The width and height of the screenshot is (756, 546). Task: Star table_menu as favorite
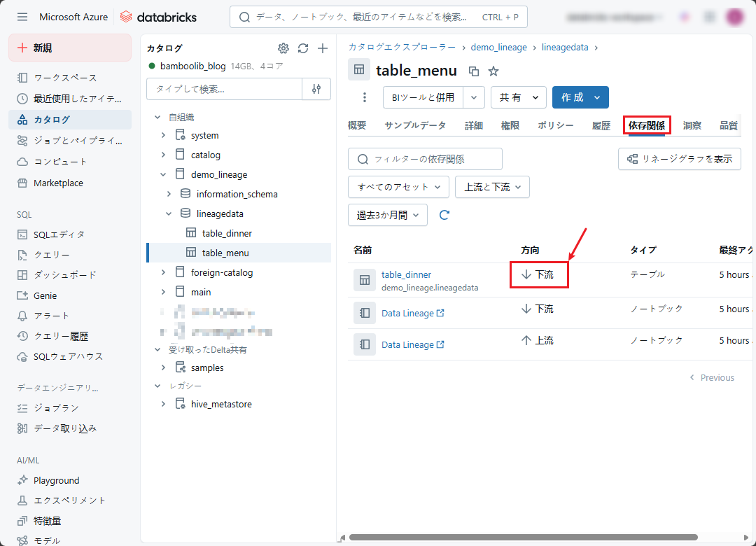pos(493,71)
